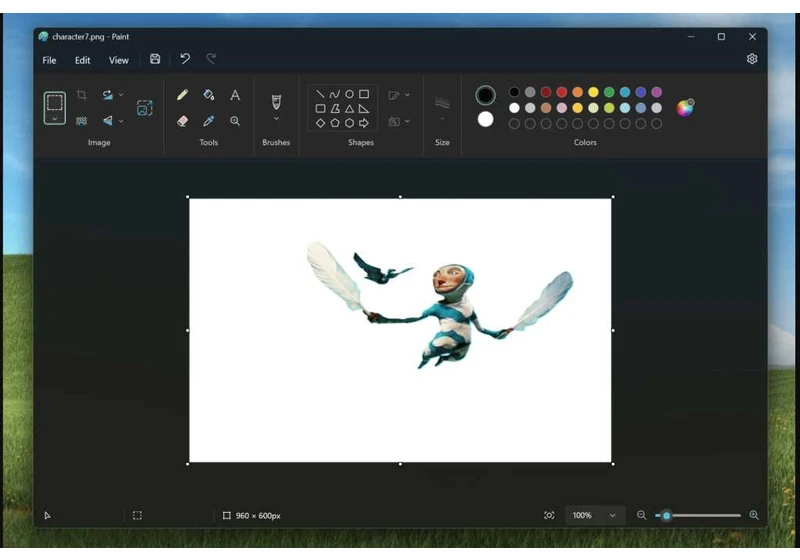Click the Undo arrow
The width and height of the screenshot is (800, 560).
185,59
